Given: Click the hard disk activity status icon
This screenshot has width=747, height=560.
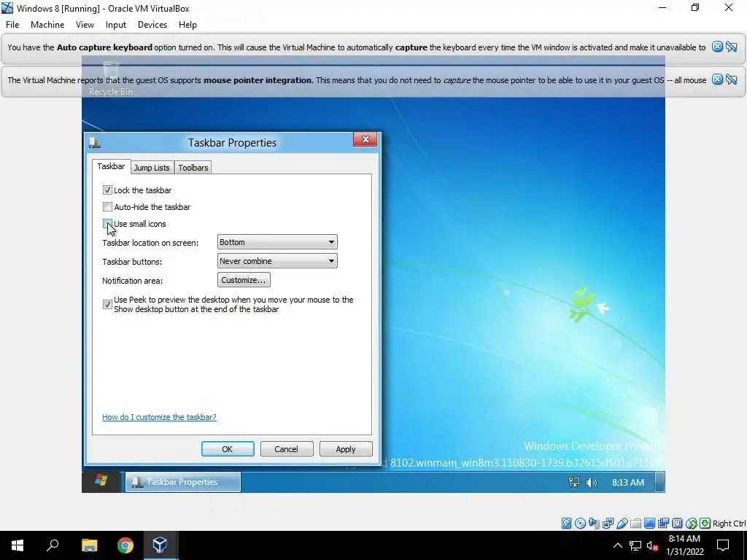Looking at the screenshot, I should [566, 524].
